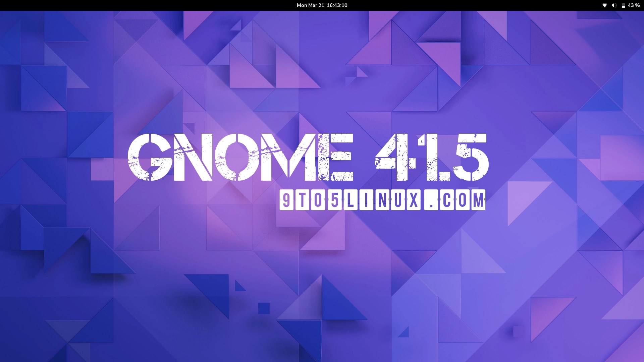The width and height of the screenshot is (644, 362).
Task: Open the notification area from the top bar
Action: pyautogui.click(x=322, y=5)
